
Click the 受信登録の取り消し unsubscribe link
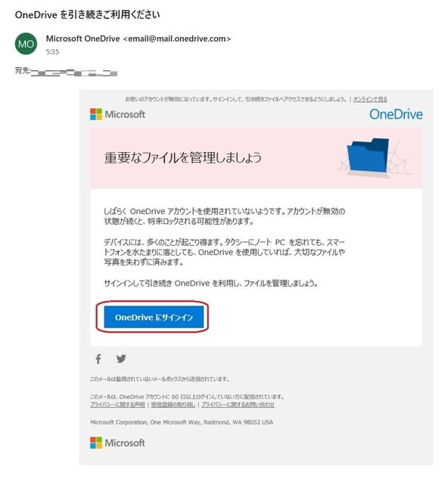pyautogui.click(x=173, y=405)
